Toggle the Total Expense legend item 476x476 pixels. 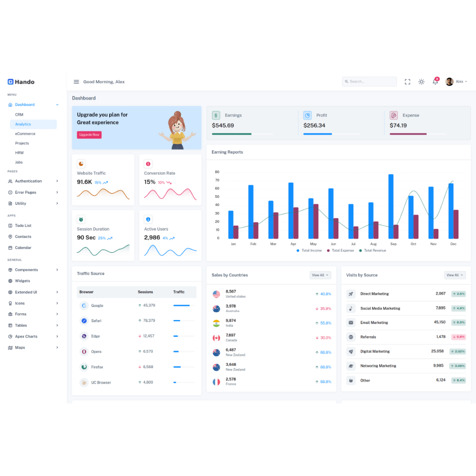340,251
